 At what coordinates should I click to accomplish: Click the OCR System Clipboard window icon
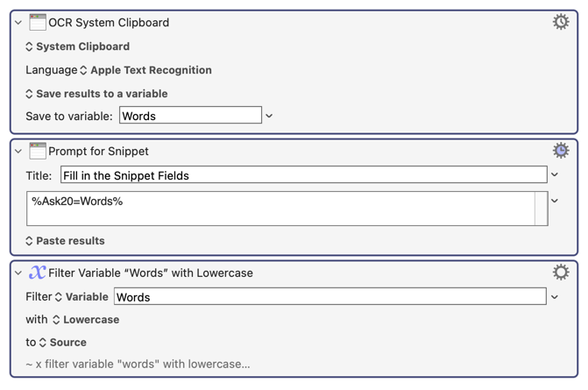click(x=38, y=22)
